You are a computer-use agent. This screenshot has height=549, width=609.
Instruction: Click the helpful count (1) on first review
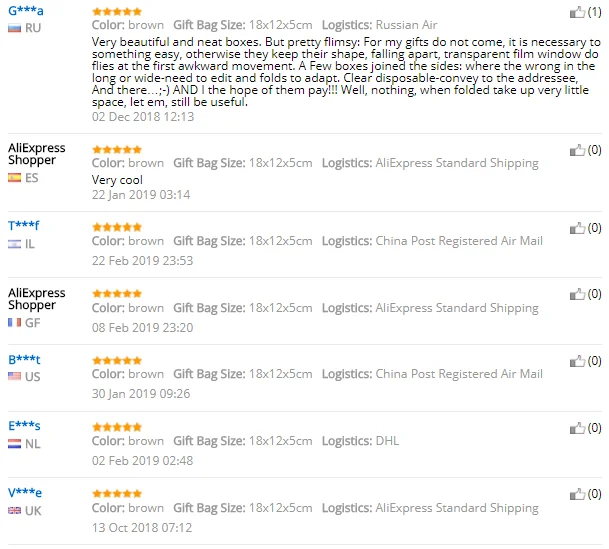pyautogui.click(x=594, y=13)
